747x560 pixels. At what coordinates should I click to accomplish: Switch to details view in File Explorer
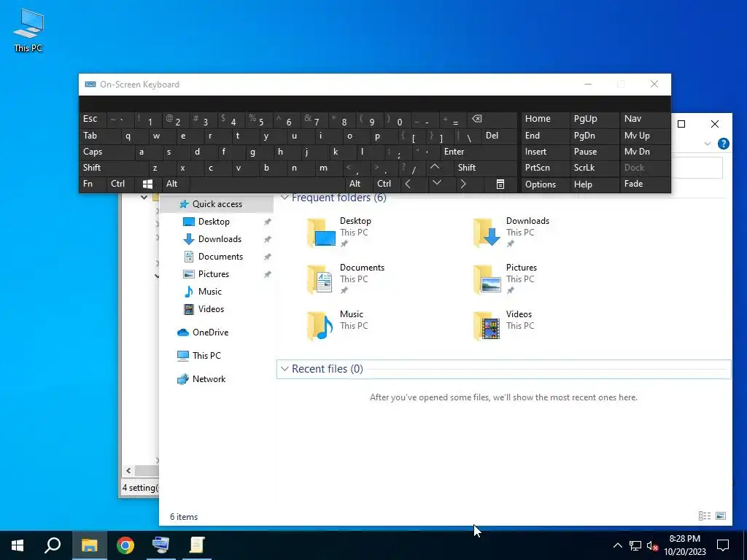tap(705, 516)
